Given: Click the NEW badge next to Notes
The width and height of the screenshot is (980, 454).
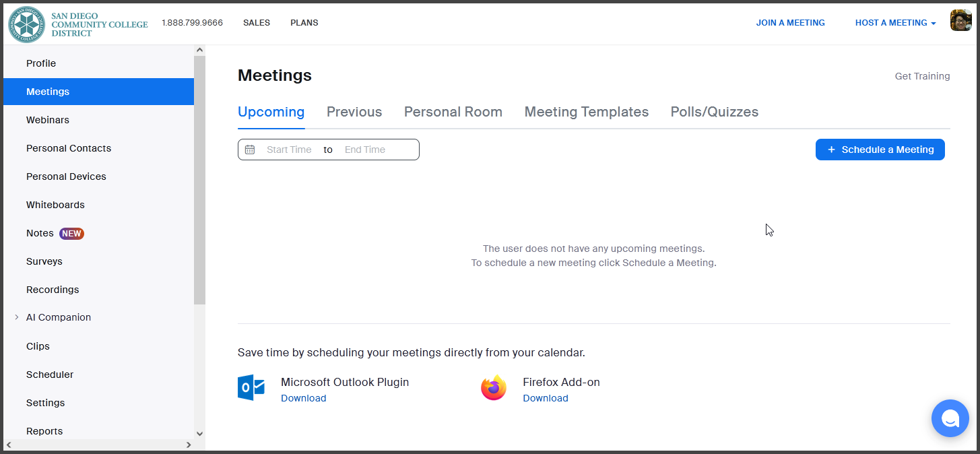Looking at the screenshot, I should (x=70, y=233).
